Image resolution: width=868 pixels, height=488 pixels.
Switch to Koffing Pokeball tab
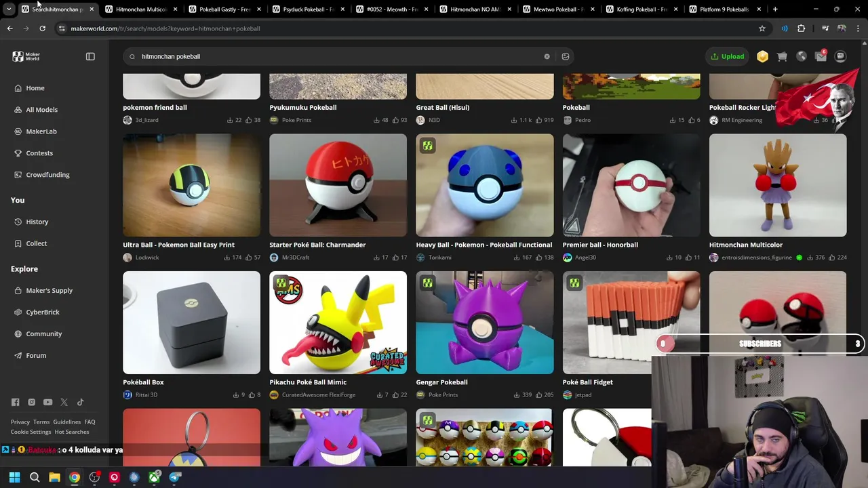(642, 9)
